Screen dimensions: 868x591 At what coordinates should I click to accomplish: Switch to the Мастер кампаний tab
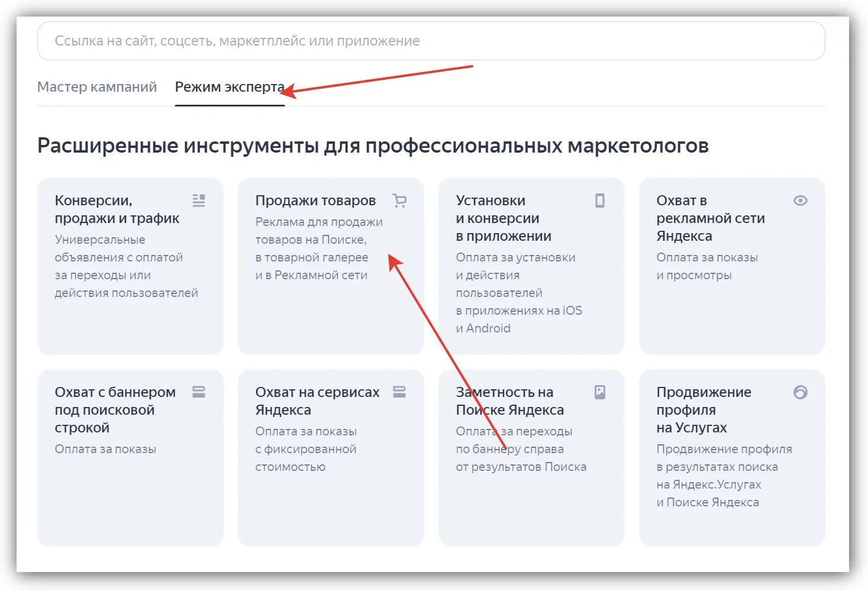97,87
